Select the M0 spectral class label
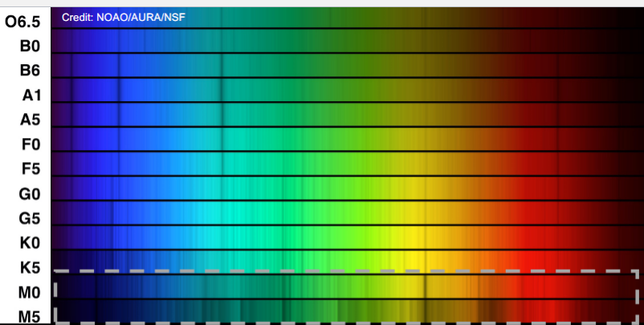 click(x=29, y=292)
